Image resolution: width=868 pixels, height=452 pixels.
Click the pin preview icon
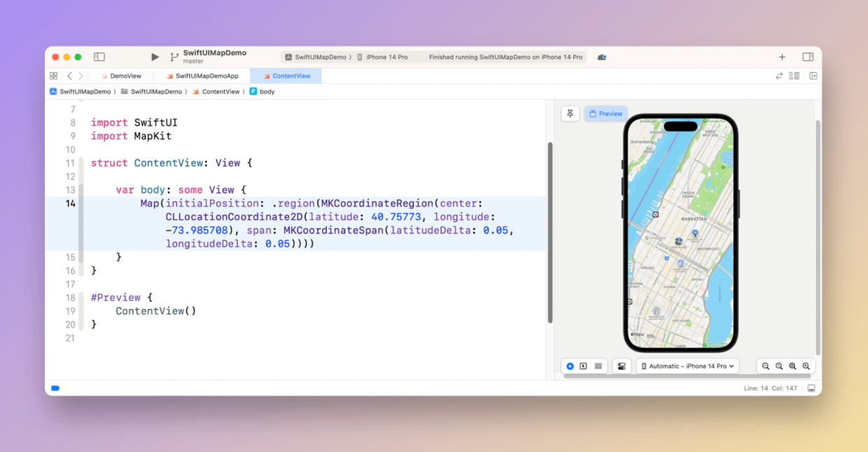[x=570, y=114]
